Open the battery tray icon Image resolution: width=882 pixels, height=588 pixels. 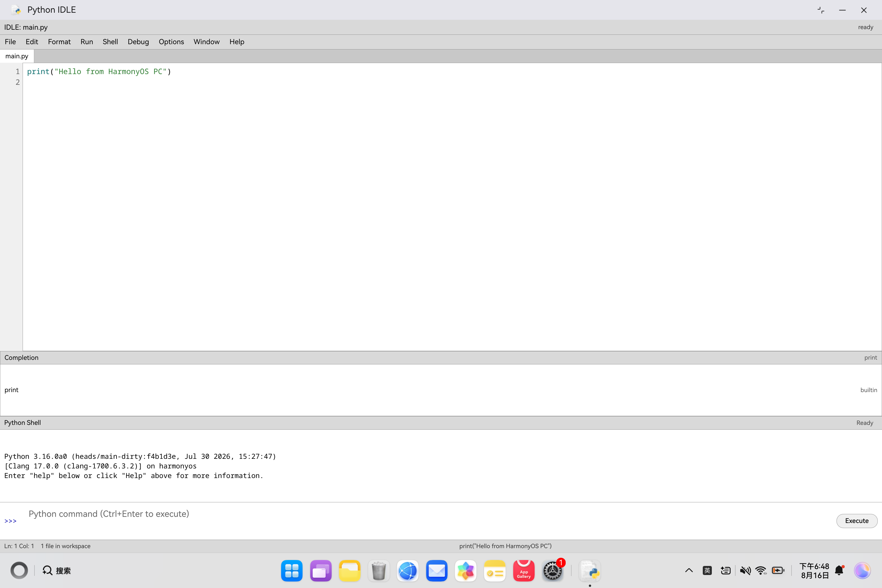[x=778, y=571]
